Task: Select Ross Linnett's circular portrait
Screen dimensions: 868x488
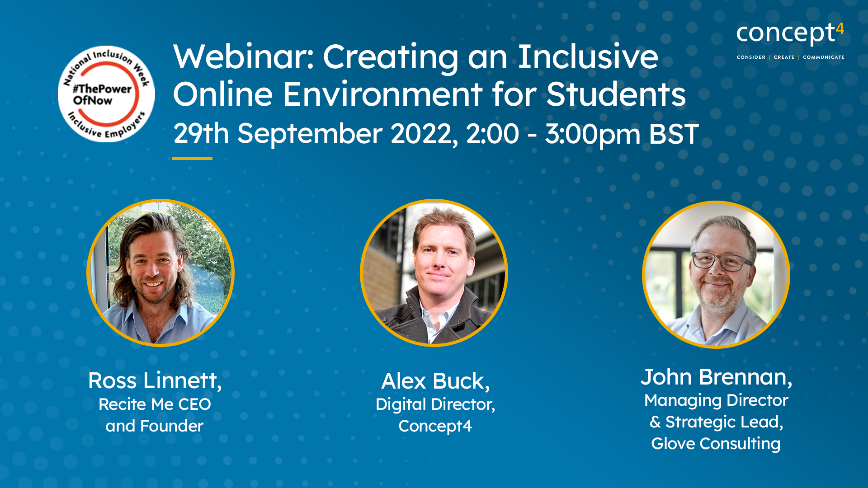Action: click(x=160, y=273)
